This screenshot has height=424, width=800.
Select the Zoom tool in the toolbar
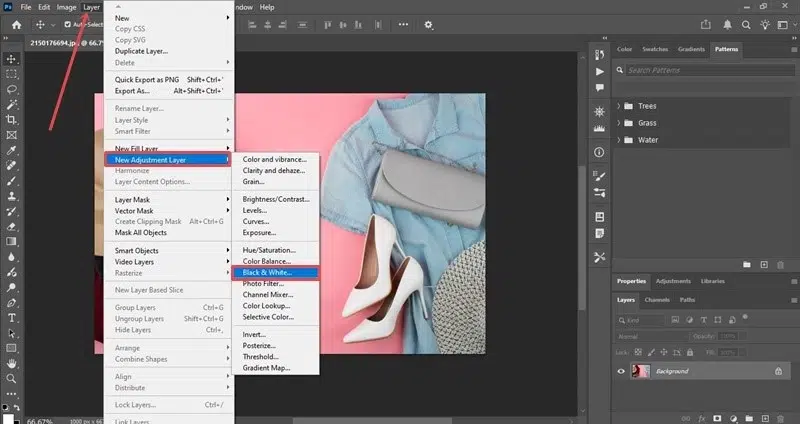(11, 379)
